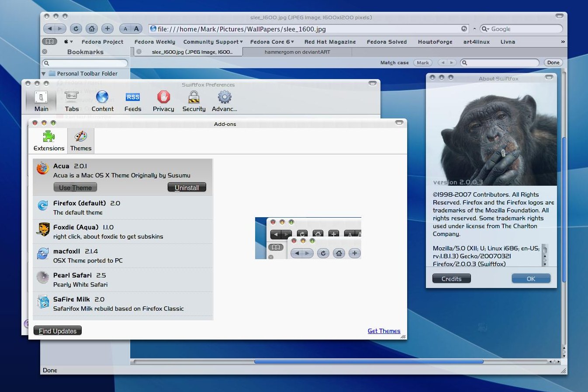Uninstall the Acua theme
This screenshot has width=588, height=392.
[187, 187]
